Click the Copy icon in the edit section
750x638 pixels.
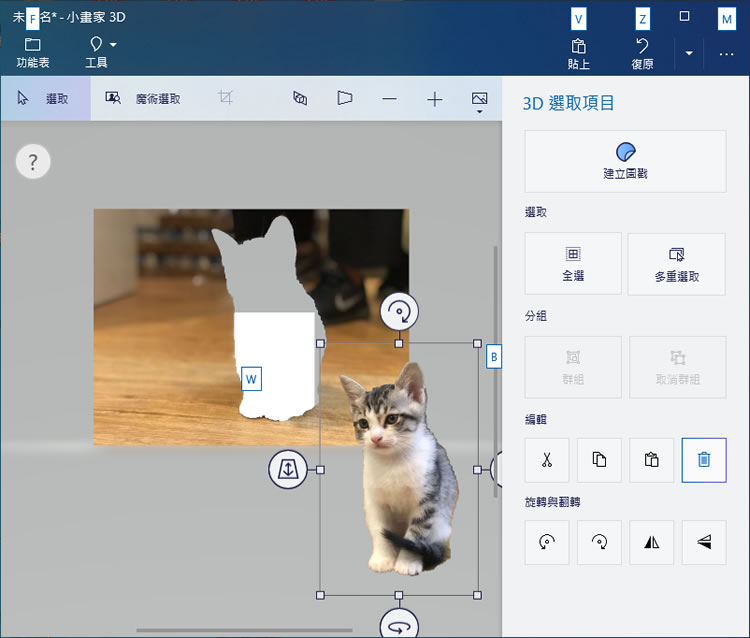tap(599, 460)
